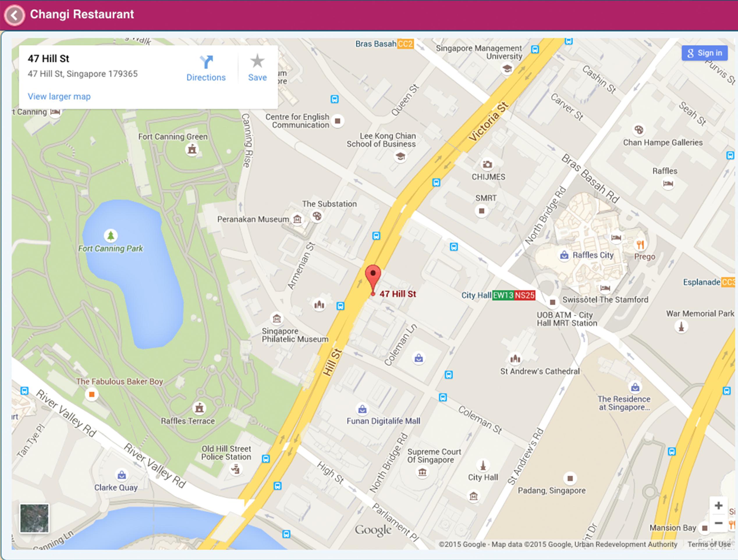
Task: Select the 47 Hill St, Singapore 179365 address
Action: tap(82, 74)
